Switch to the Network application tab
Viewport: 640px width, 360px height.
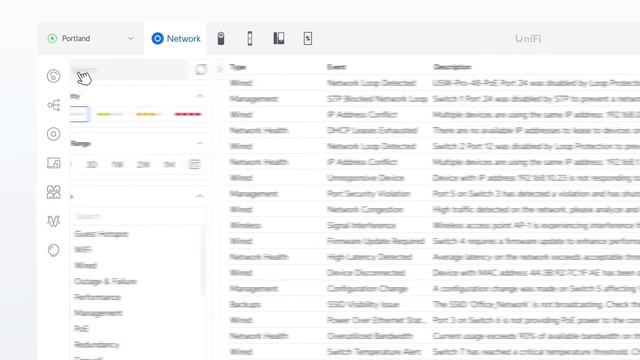(x=176, y=38)
